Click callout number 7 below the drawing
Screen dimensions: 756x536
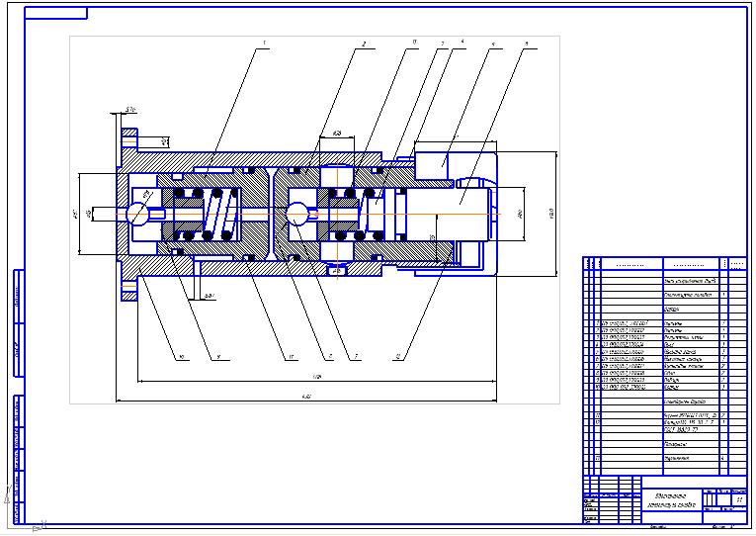point(356,357)
